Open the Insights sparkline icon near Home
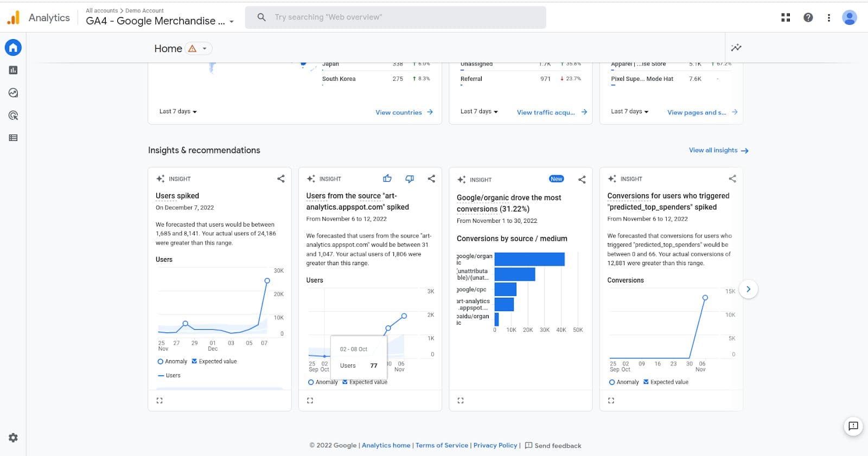868x456 pixels. (736, 48)
